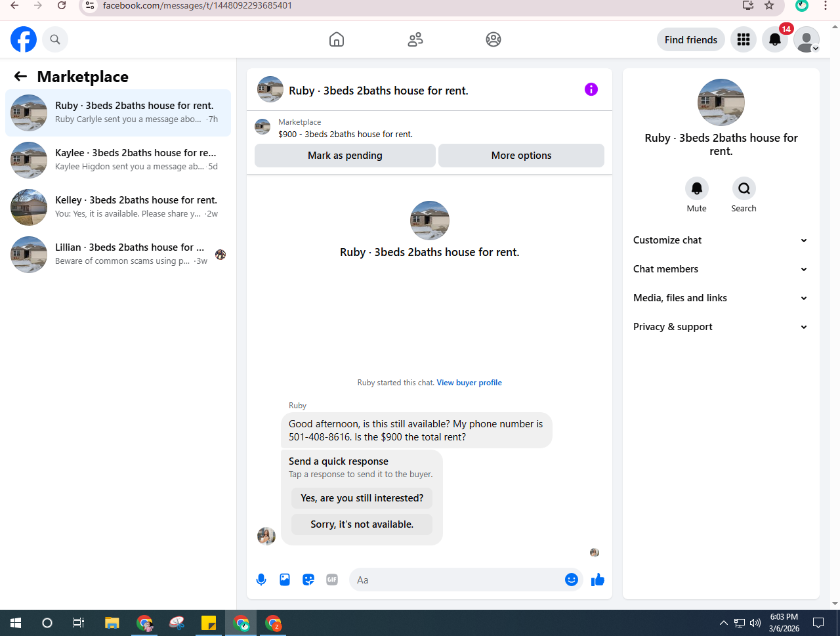This screenshot has width=840, height=636.
Task: Search in conversation with the Search icon
Action: coord(744,188)
